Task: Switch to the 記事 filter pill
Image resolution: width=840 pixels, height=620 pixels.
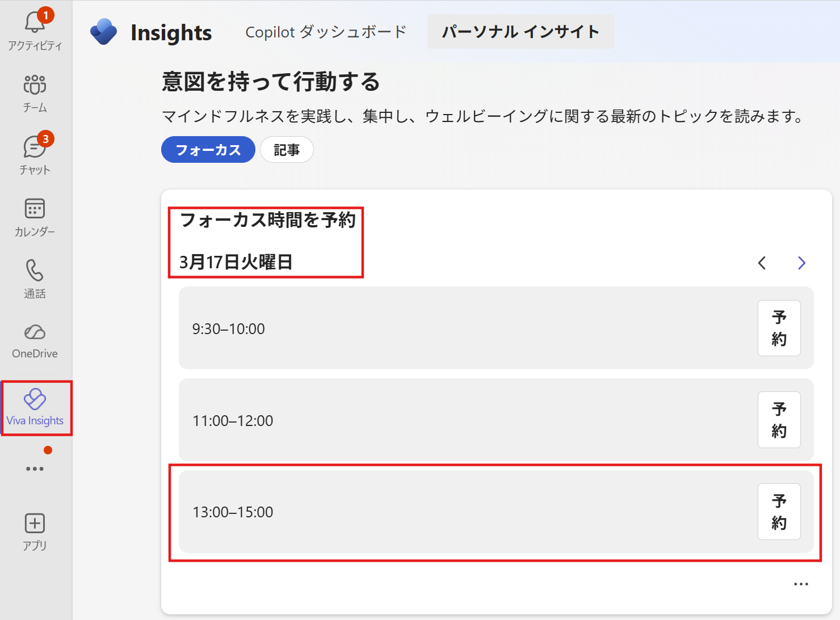Action: (287, 149)
